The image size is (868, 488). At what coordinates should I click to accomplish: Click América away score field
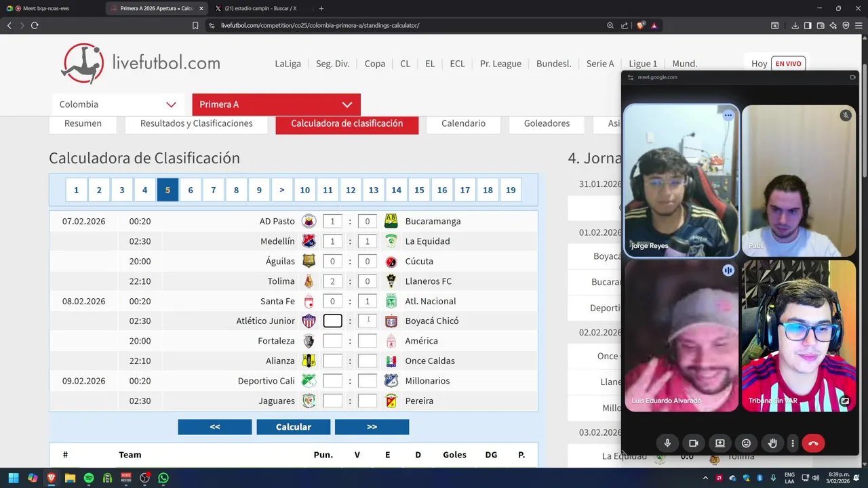(x=367, y=341)
